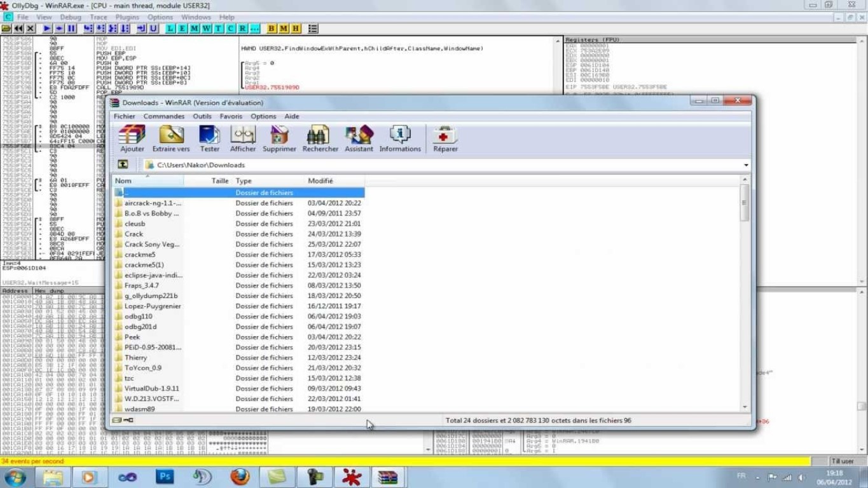Launch search with the Rechercher icon

click(320, 138)
